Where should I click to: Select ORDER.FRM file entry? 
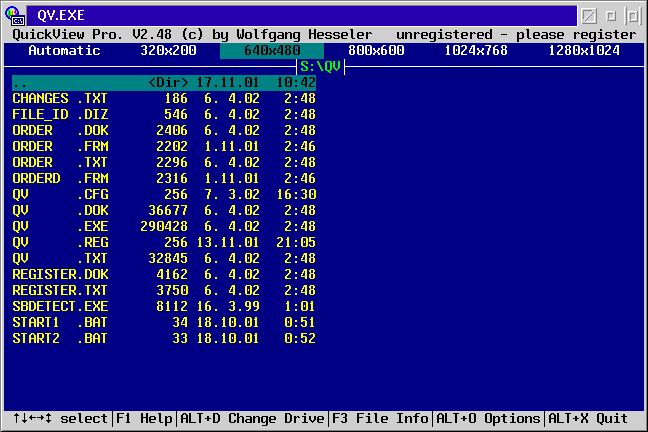164,146
